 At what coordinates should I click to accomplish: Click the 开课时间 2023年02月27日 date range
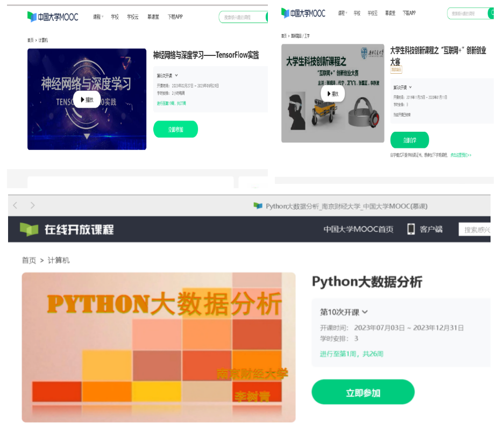click(188, 86)
